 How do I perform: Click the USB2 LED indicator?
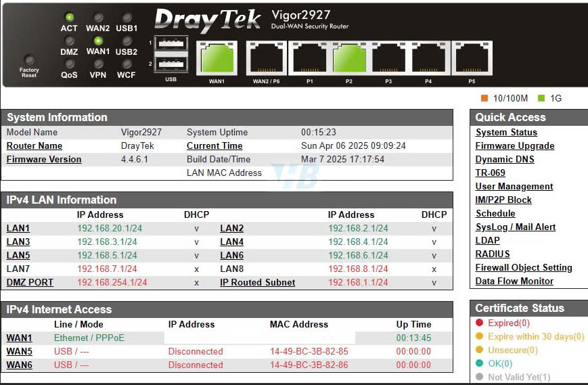click(x=127, y=41)
